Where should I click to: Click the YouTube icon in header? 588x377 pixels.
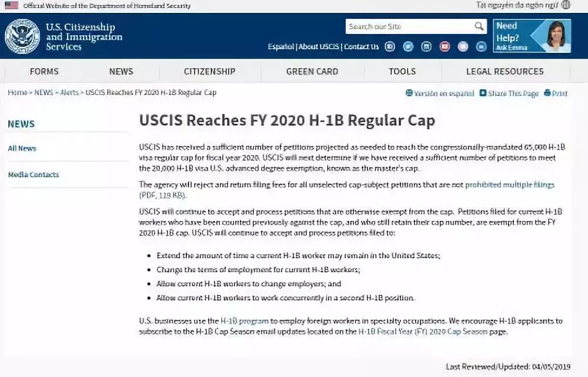[445, 46]
